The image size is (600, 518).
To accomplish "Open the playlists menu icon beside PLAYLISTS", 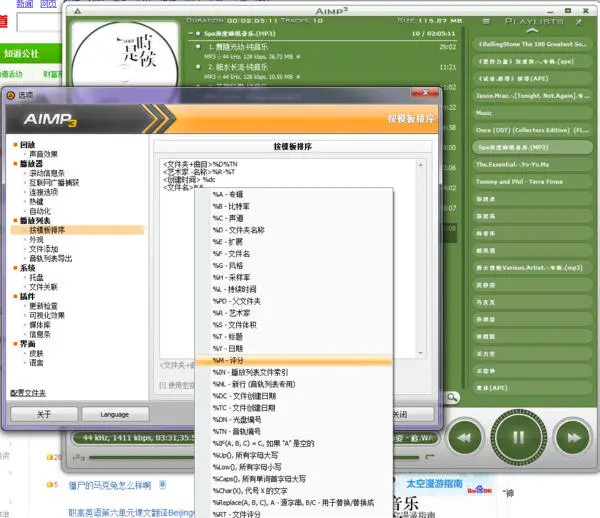I will tap(486, 22).
